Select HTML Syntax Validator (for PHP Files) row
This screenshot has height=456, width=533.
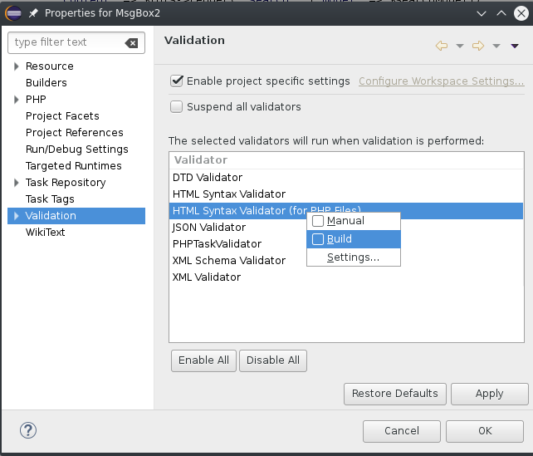click(x=346, y=211)
